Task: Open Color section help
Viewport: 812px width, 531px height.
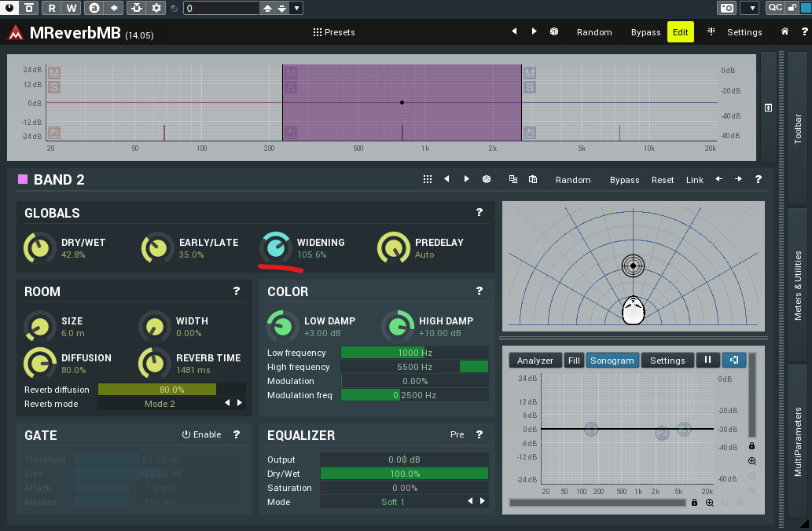Action: click(x=479, y=291)
